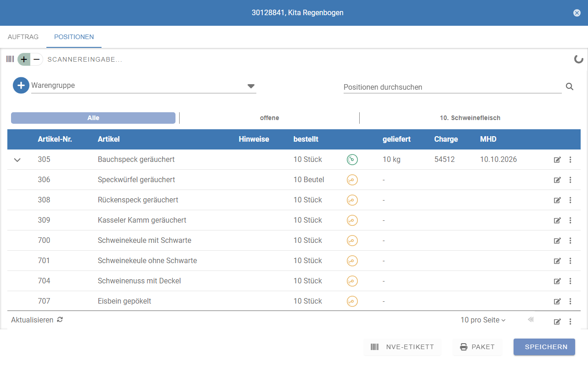Select the Alle filter
Image resolution: width=588 pixels, height=368 pixels.
point(93,118)
